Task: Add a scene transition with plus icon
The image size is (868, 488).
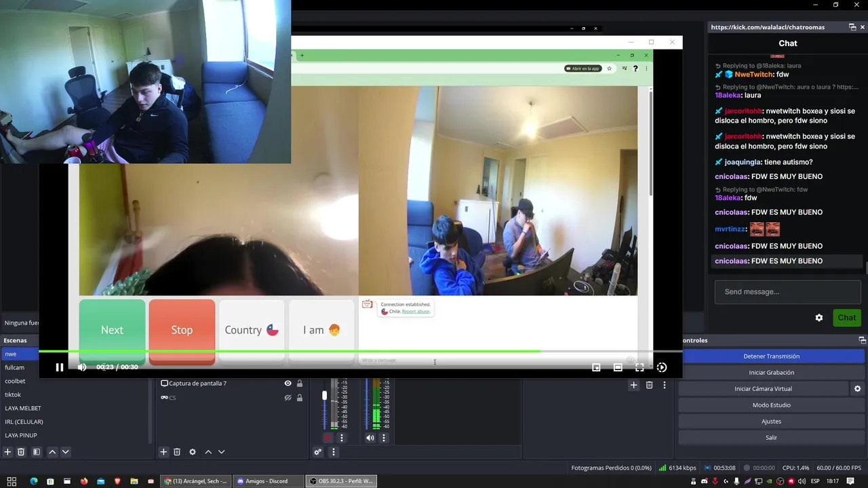Action: [633, 385]
